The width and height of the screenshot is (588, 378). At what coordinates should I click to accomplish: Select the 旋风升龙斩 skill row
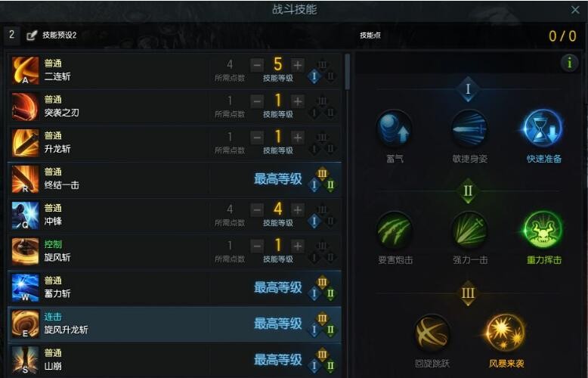click(x=175, y=324)
